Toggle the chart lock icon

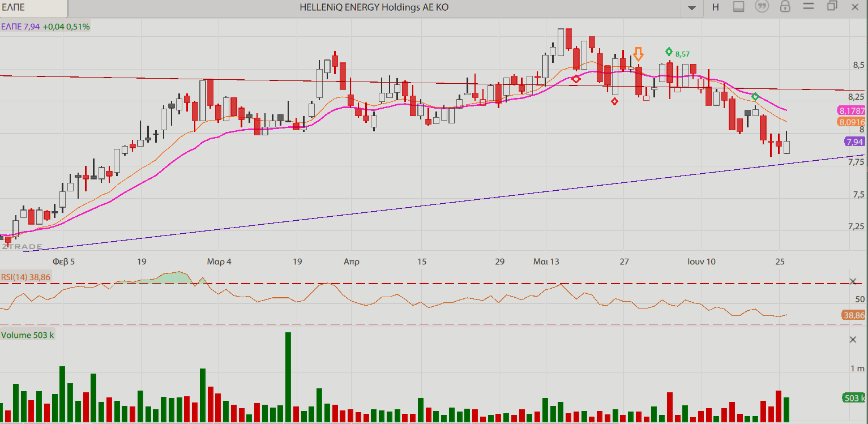pos(785,7)
